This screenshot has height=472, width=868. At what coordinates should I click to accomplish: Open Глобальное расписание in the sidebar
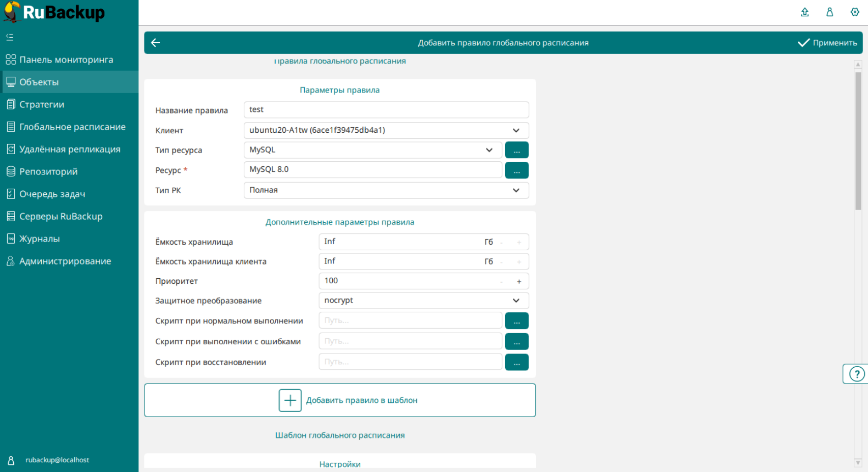pos(72,127)
